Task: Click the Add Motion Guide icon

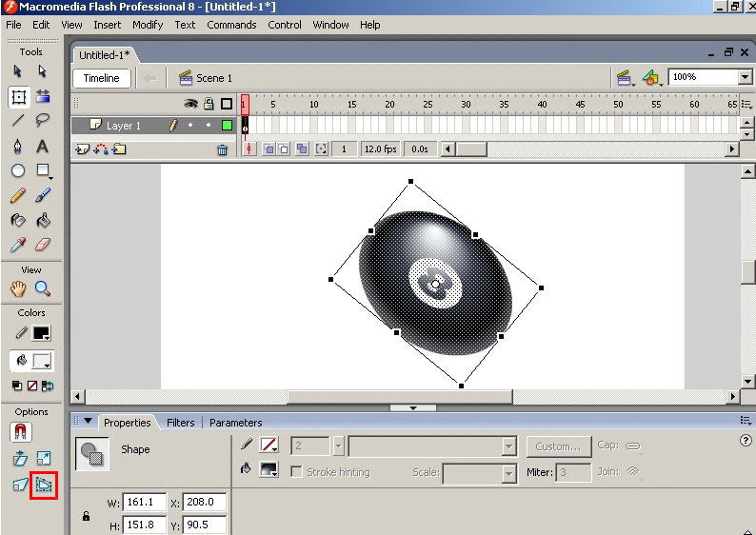Action: click(101, 149)
